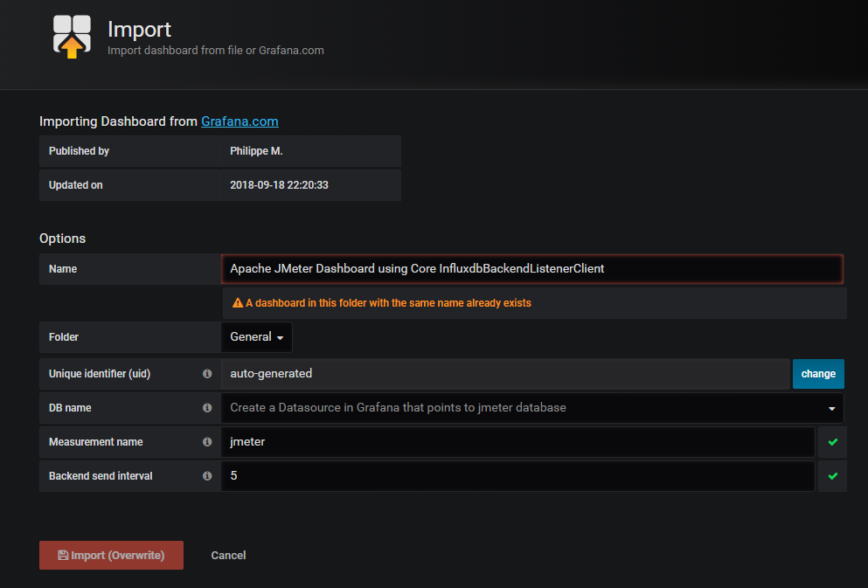Click info icon beside Unique identifier (uid)
The width and height of the screenshot is (868, 588).
click(x=207, y=374)
